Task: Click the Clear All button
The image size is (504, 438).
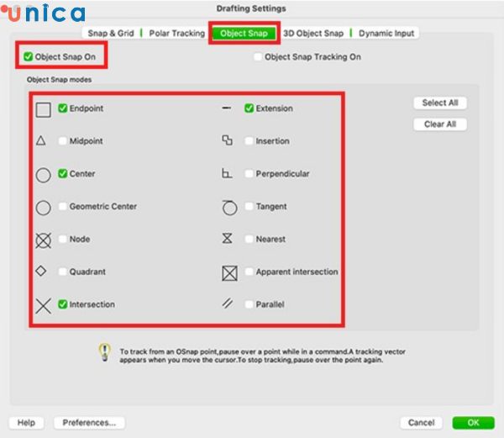Action: (x=440, y=124)
